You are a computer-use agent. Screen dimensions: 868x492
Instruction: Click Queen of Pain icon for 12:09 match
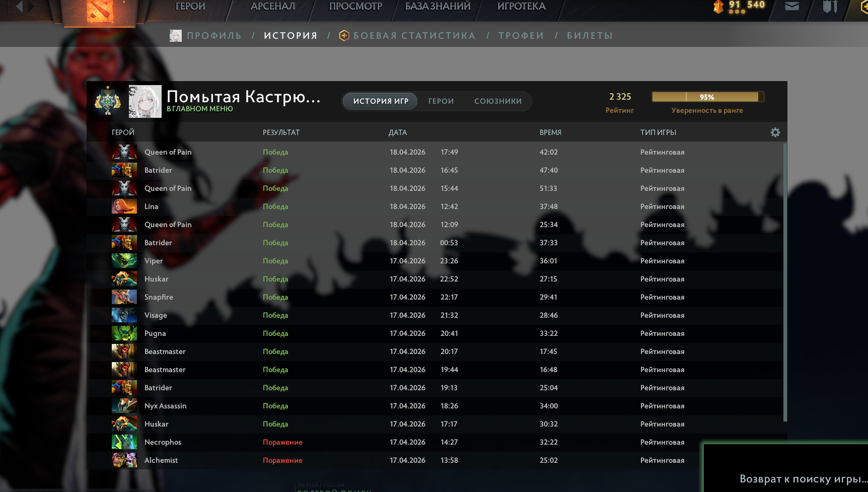pyautogui.click(x=124, y=225)
